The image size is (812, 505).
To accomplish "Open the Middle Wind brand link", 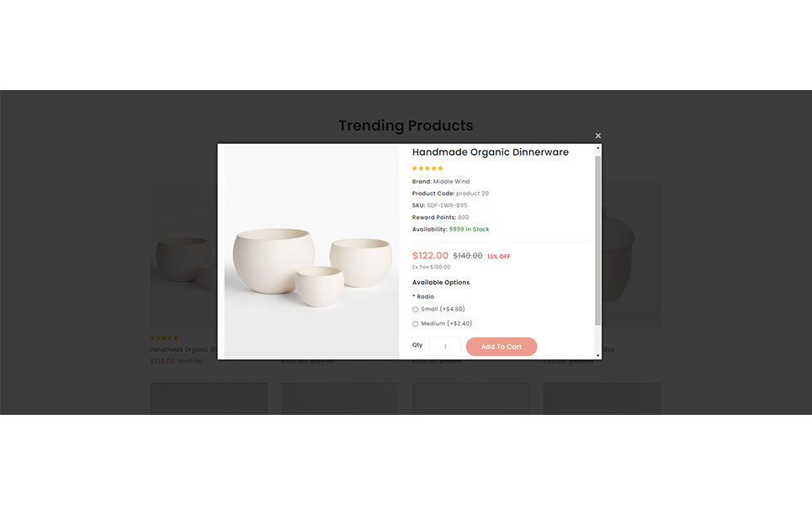I will click(x=451, y=182).
